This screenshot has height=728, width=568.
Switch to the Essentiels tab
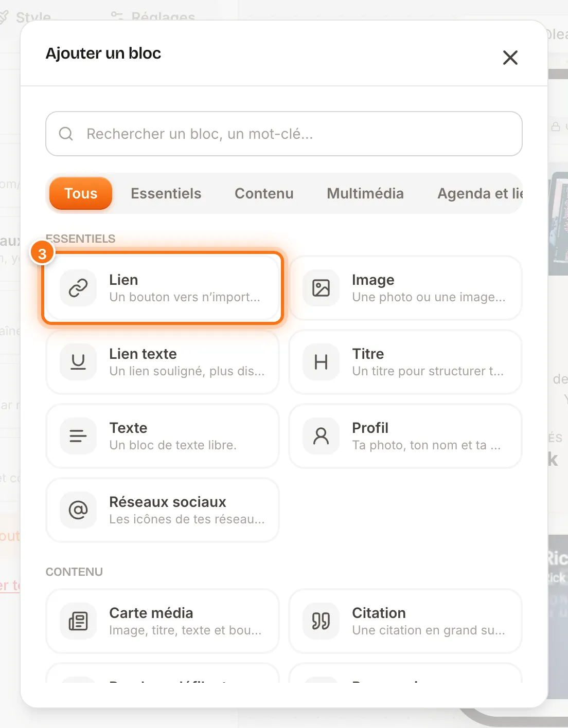166,193
